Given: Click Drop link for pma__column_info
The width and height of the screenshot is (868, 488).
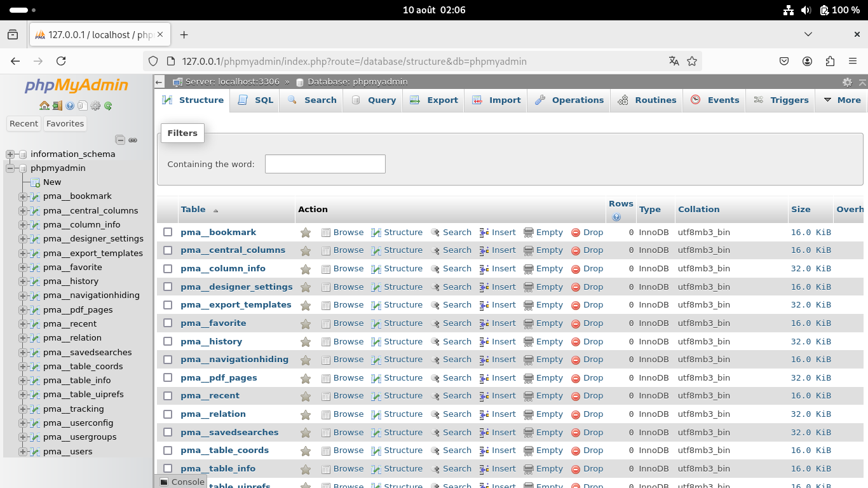Looking at the screenshot, I should pyautogui.click(x=587, y=269).
